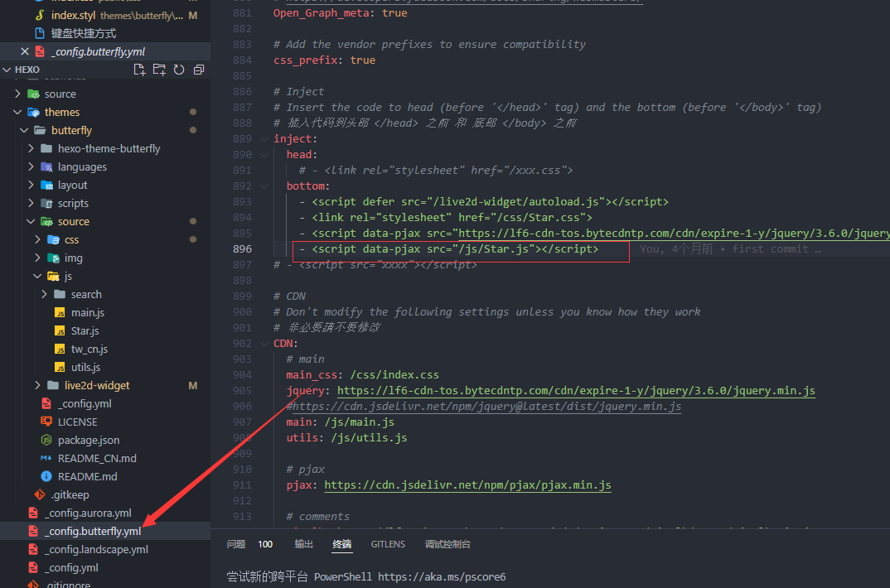Click main_css: /css/index.css line
890x588 pixels.
362,375
